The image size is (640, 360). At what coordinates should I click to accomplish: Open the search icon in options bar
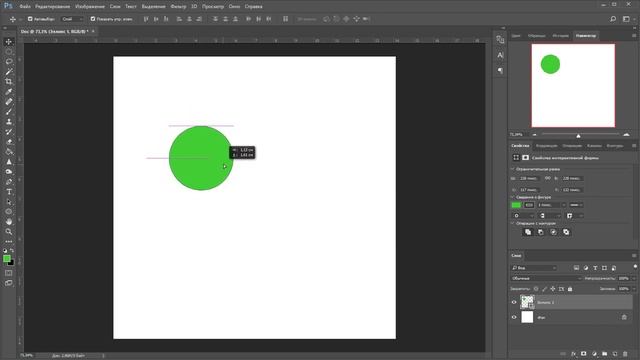[x=613, y=19]
